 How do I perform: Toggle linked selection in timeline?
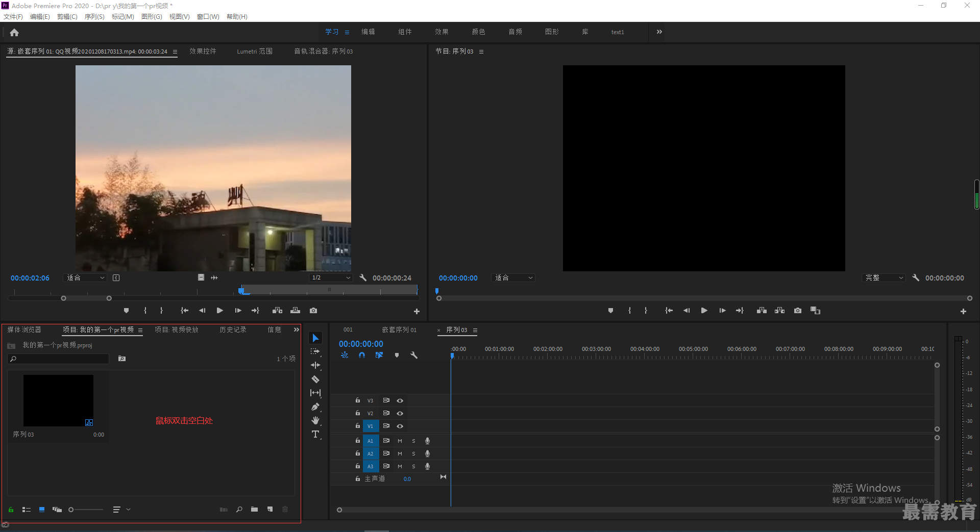tap(379, 355)
